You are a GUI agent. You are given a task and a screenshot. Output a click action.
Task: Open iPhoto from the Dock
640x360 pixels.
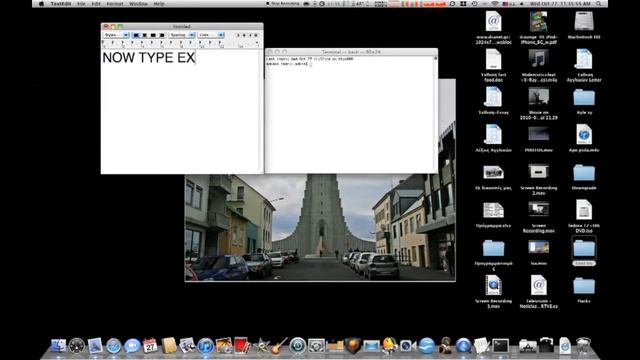pos(224,346)
